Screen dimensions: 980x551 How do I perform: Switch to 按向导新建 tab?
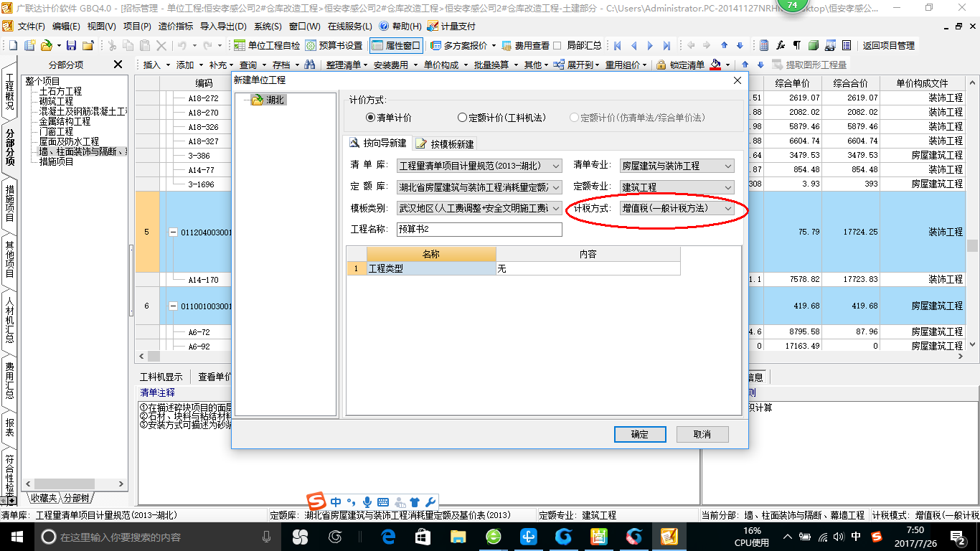pyautogui.click(x=377, y=143)
